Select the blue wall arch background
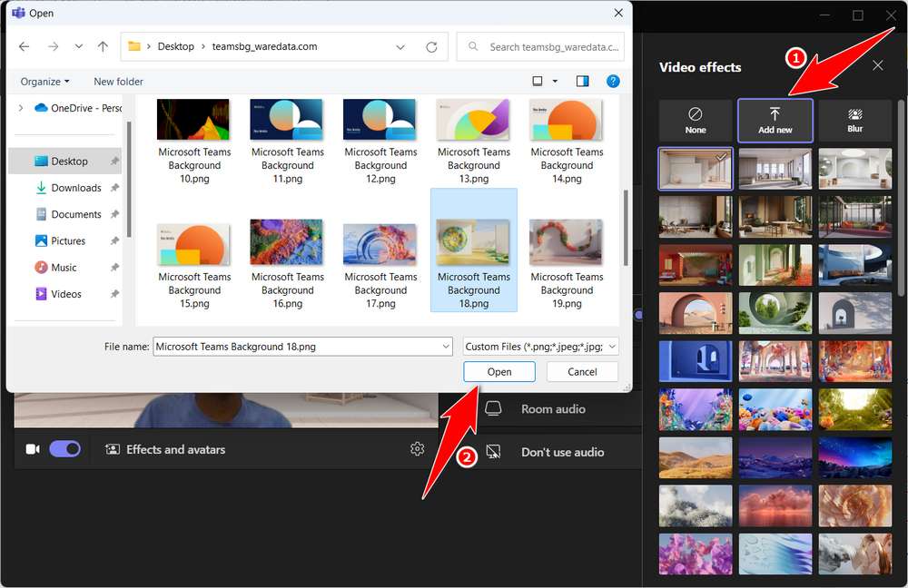The width and height of the screenshot is (908, 588). (x=696, y=361)
